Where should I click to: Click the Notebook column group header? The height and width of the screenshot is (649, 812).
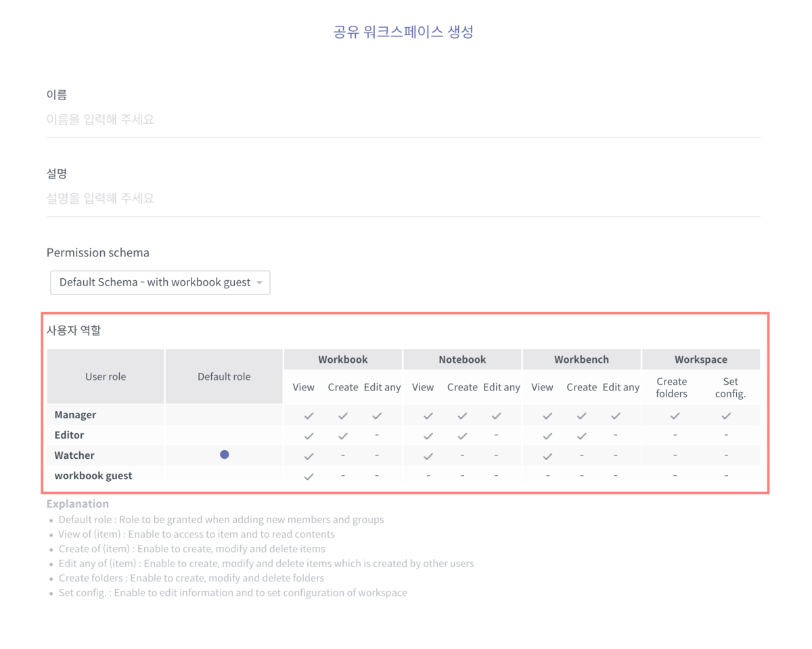click(462, 359)
